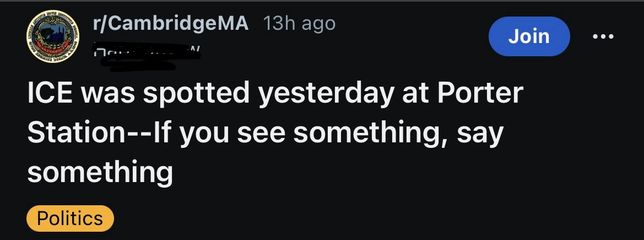Click the Cambridge city seal community avatar
The height and width of the screenshot is (240, 644).
53,36
